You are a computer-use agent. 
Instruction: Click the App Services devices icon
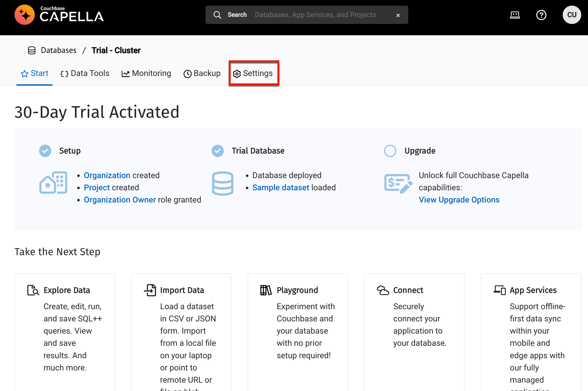click(x=499, y=290)
